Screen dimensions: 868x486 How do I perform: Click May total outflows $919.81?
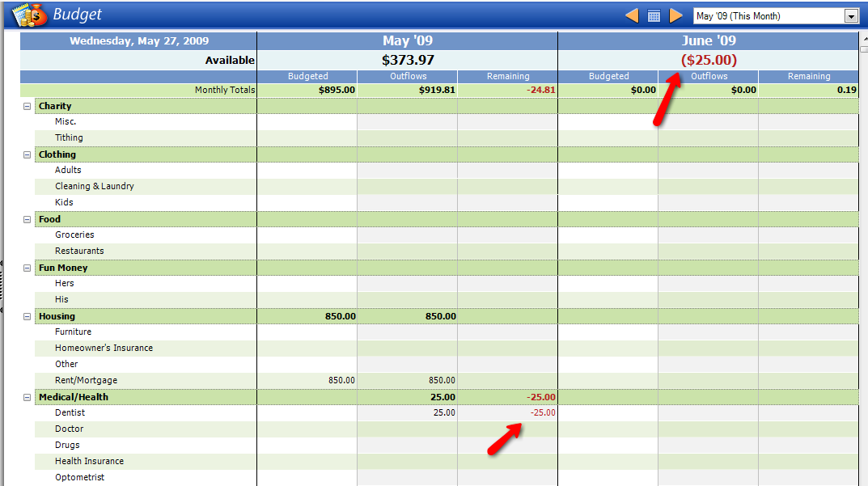(x=437, y=91)
